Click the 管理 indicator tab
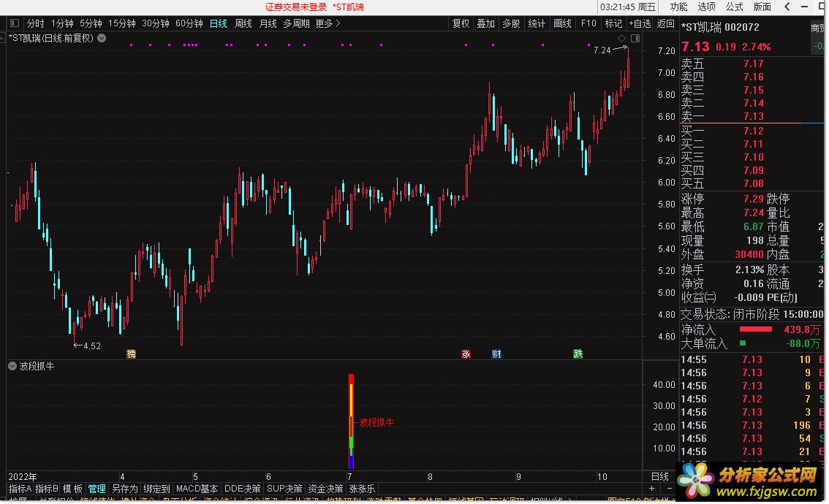The height and width of the screenshot is (504, 829). (x=96, y=489)
